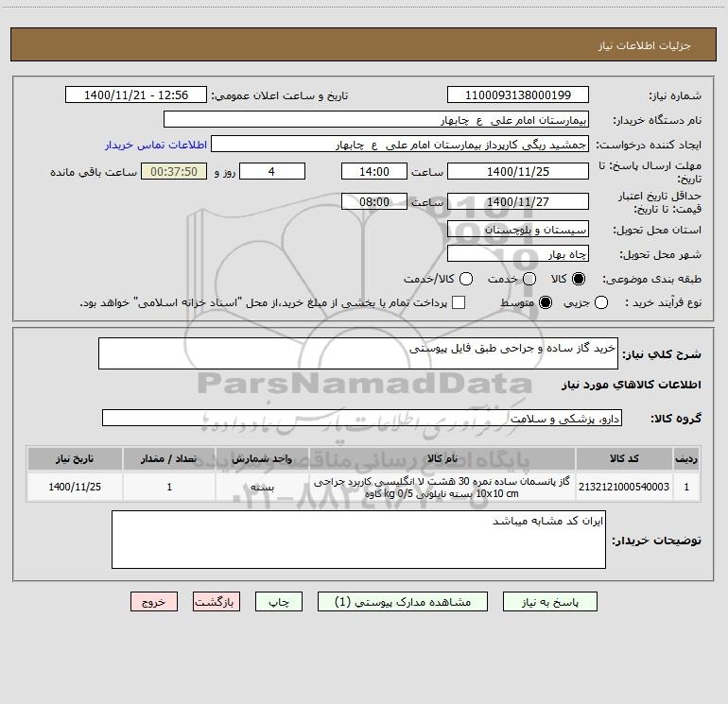Click the buyer notes text area
Image resolution: width=728 pixels, height=704 pixels.
click(x=358, y=540)
